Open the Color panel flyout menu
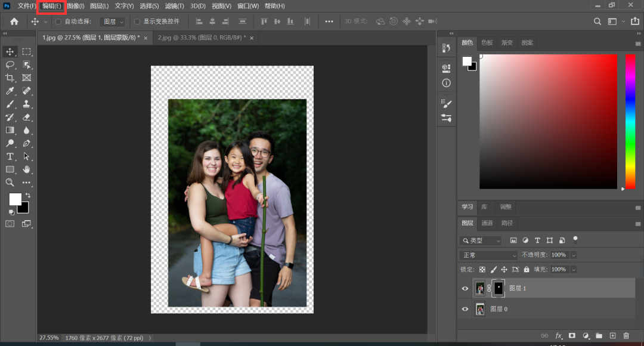The height and width of the screenshot is (346, 644). (x=638, y=44)
